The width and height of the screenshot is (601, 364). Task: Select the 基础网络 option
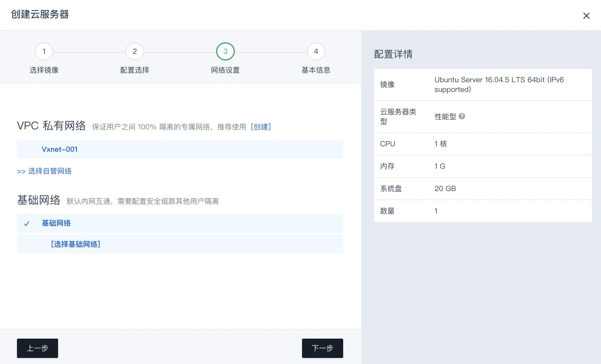tap(56, 223)
